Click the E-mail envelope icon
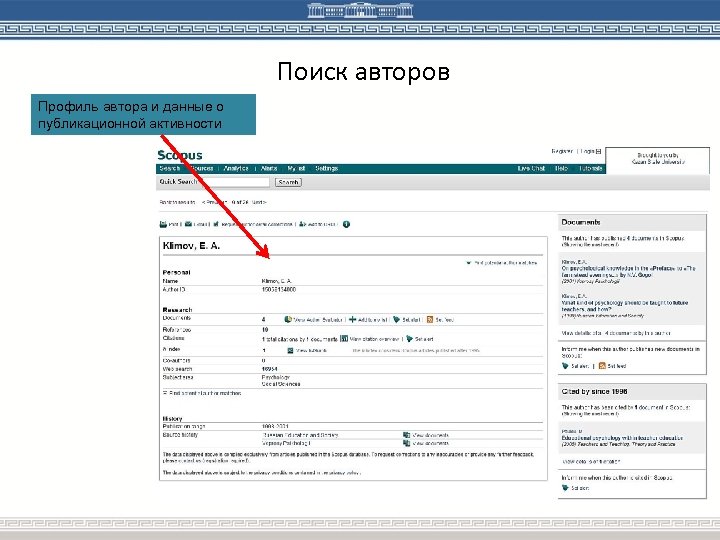 [x=188, y=224]
